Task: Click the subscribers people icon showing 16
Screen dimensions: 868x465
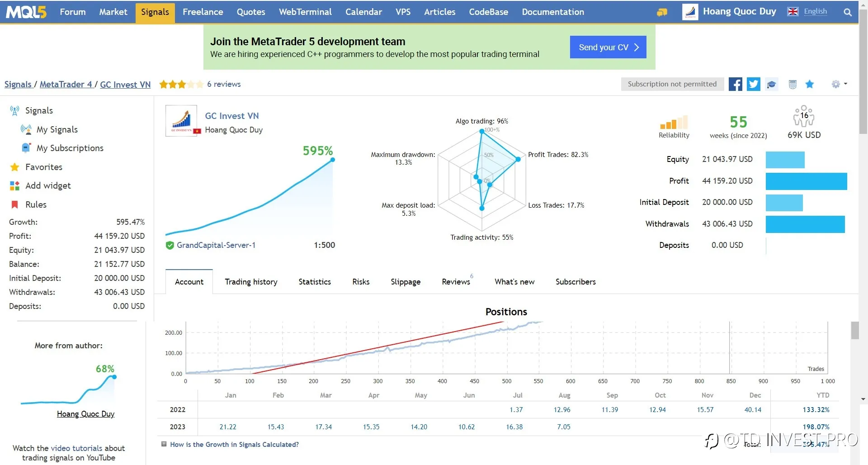Action: (803, 116)
